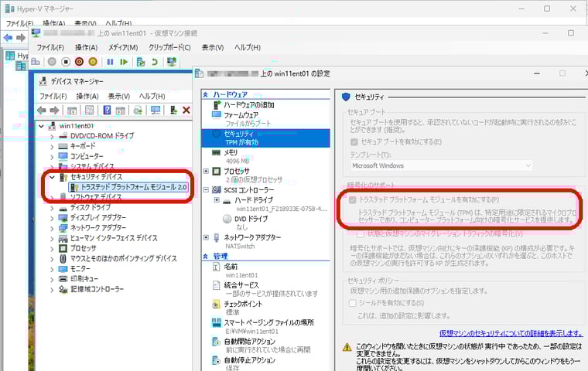Click Forward arrow in Device Manager toolbar

point(55,111)
